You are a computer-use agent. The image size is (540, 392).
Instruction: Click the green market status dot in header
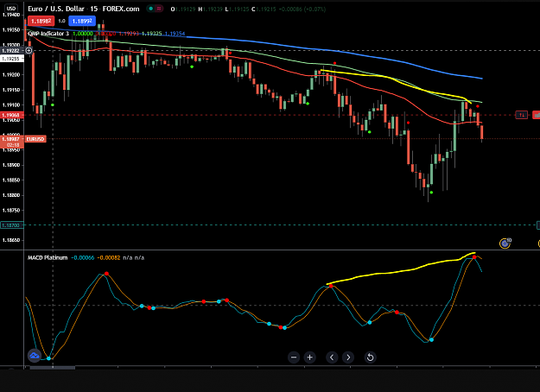pos(150,9)
